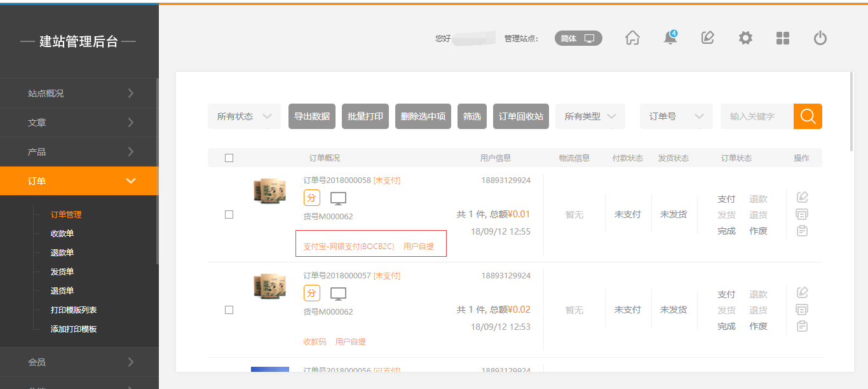The image size is (868, 389).
Task: Expand the 订单号 search-field dropdown
Action: 675,116
